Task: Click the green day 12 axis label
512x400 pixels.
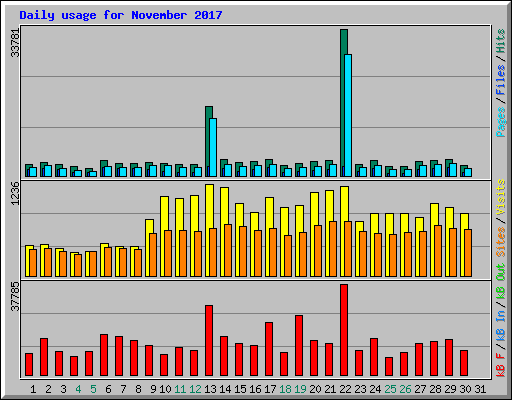Action: click(x=195, y=389)
